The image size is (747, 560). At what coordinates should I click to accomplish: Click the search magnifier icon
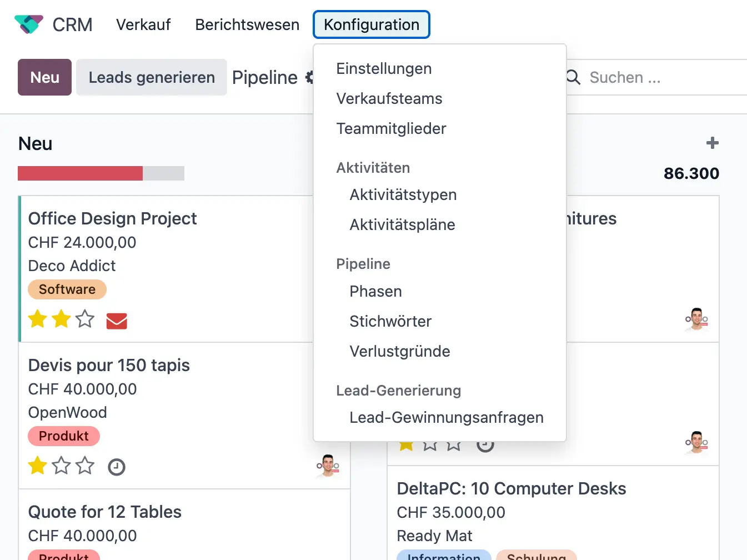pos(572,78)
